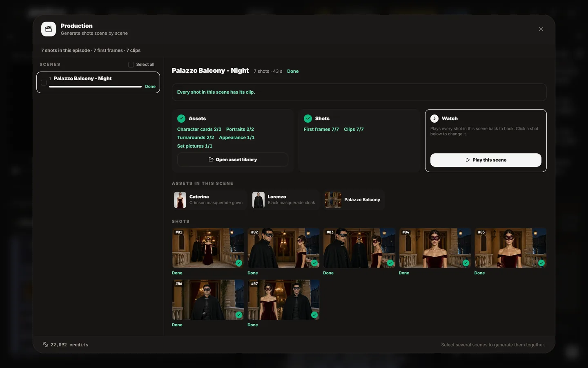This screenshot has width=588, height=368.
Task: Click the Production clapperboard icon
Action: (x=49, y=29)
